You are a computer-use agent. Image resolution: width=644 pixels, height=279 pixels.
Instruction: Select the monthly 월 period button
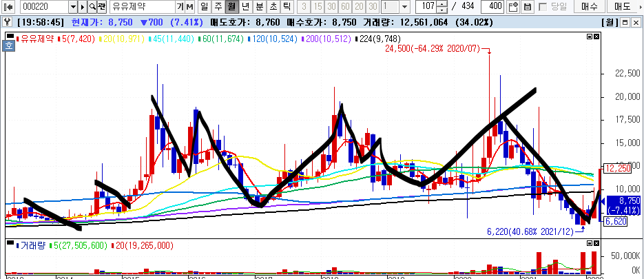pos(232,7)
